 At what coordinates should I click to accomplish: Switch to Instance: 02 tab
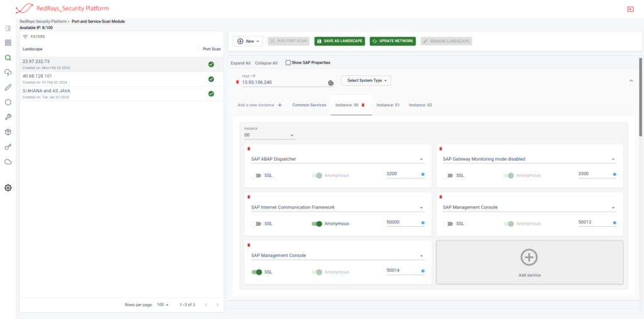click(420, 105)
